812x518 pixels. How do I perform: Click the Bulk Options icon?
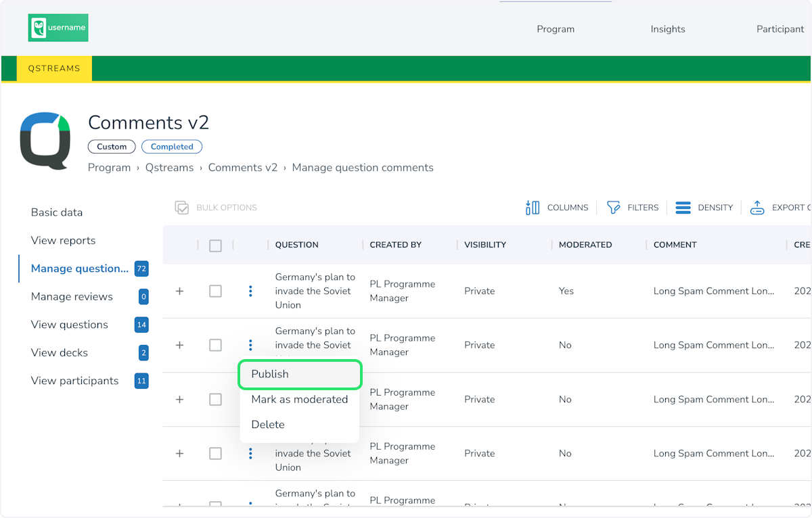182,208
